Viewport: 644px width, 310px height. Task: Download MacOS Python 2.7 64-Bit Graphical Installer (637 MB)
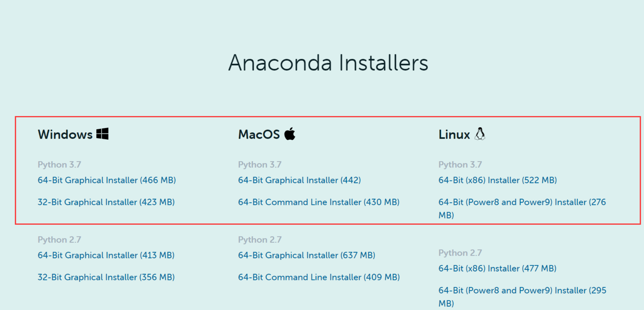pos(306,255)
